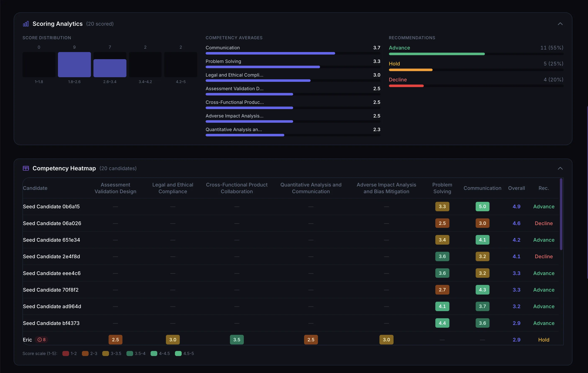Click the Hold recommendation label in analytics
This screenshot has height=373, width=588.
[x=394, y=63]
